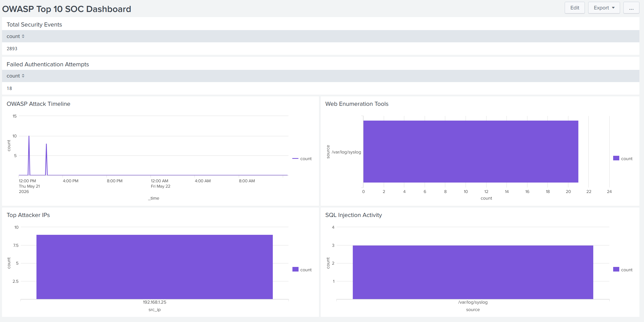
Task: Click the 12:00 PM Thu May 21 tick label
Action: pos(29,186)
